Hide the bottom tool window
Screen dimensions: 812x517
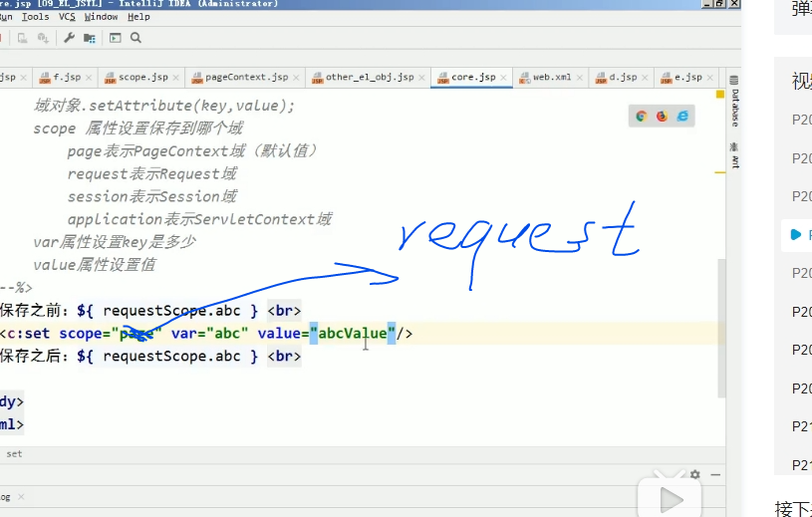tap(715, 474)
